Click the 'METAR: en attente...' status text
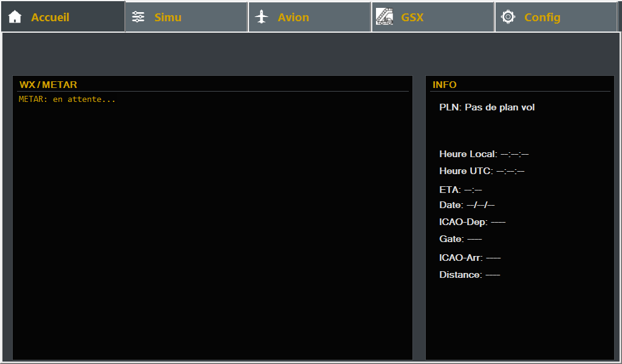 (x=67, y=99)
